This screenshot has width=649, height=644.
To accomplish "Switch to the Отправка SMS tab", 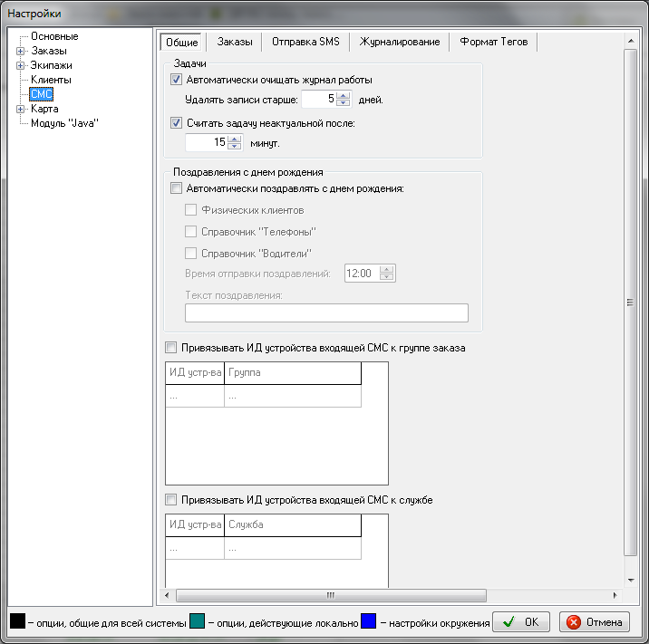I will click(x=305, y=42).
